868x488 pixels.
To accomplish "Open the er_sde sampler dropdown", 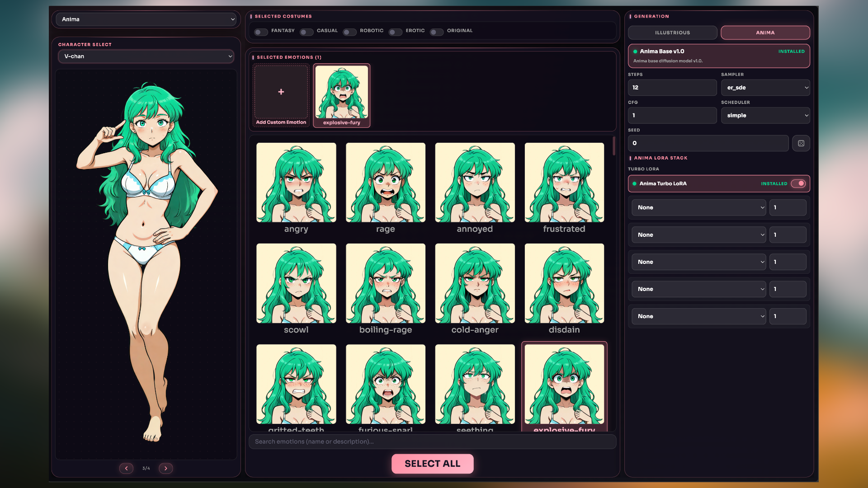I will tap(765, 88).
